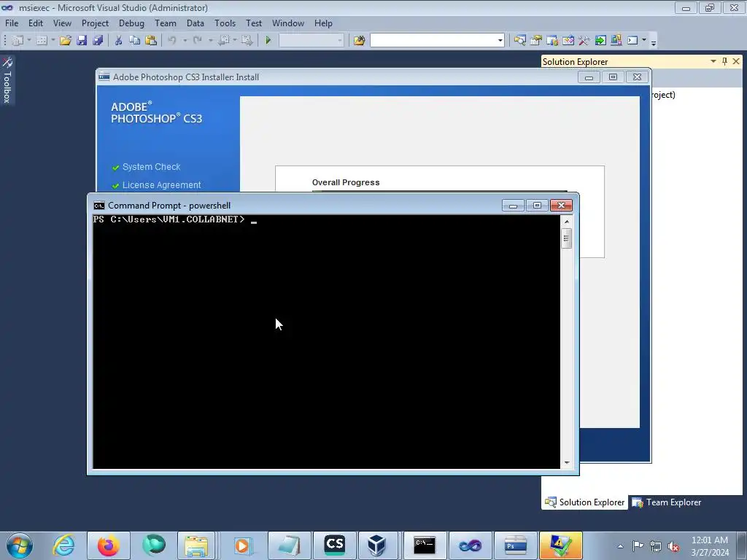Open the File menu
Image resolution: width=747 pixels, height=560 pixels.
coord(12,23)
